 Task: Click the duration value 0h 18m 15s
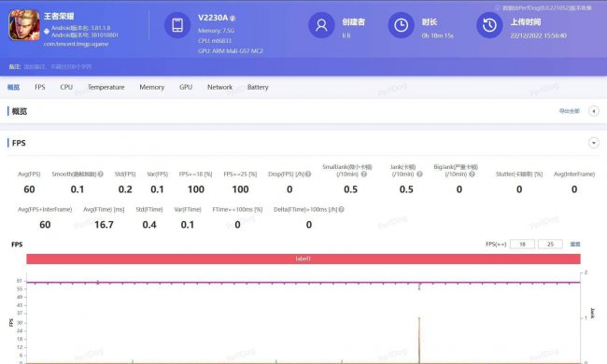pos(437,35)
